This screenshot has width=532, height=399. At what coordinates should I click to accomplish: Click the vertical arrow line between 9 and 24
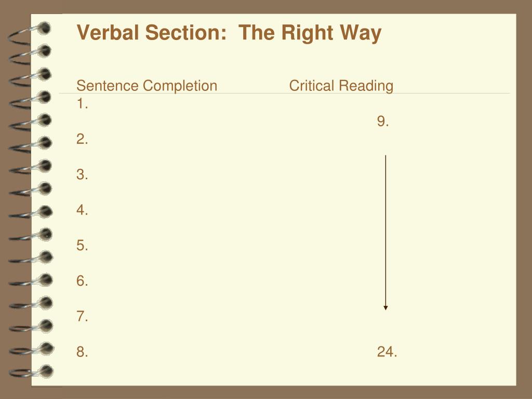pos(385,231)
